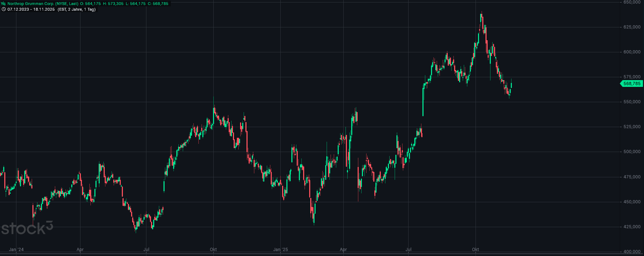Click the 400,000 label at the axis bottom
The width and height of the screenshot is (644, 256).
click(x=632, y=252)
